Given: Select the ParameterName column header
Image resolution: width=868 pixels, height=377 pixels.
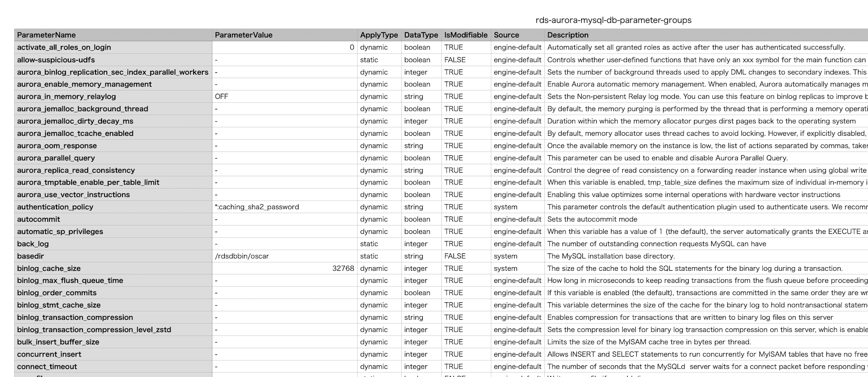Looking at the screenshot, I should click(x=113, y=35).
